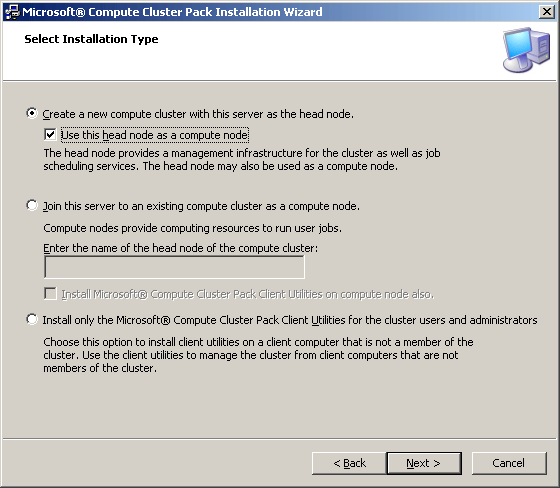Click the 'Select Installation Type' heading
This screenshot has height=488, width=560.
(91, 39)
